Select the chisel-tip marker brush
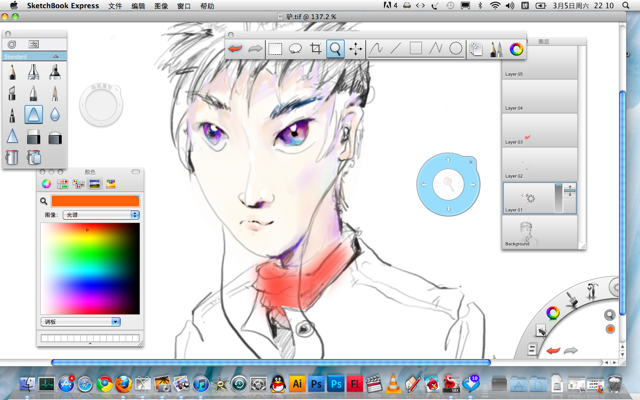 coord(12,93)
